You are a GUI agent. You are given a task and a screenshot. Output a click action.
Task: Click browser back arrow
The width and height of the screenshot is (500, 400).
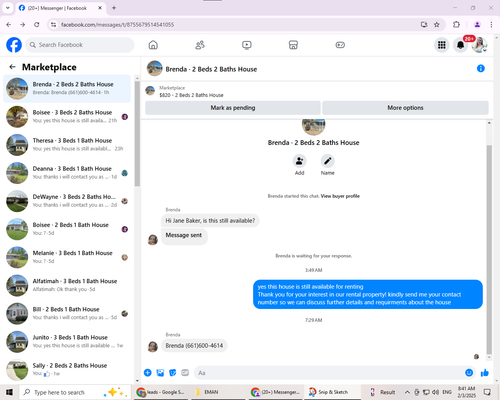tap(9, 25)
